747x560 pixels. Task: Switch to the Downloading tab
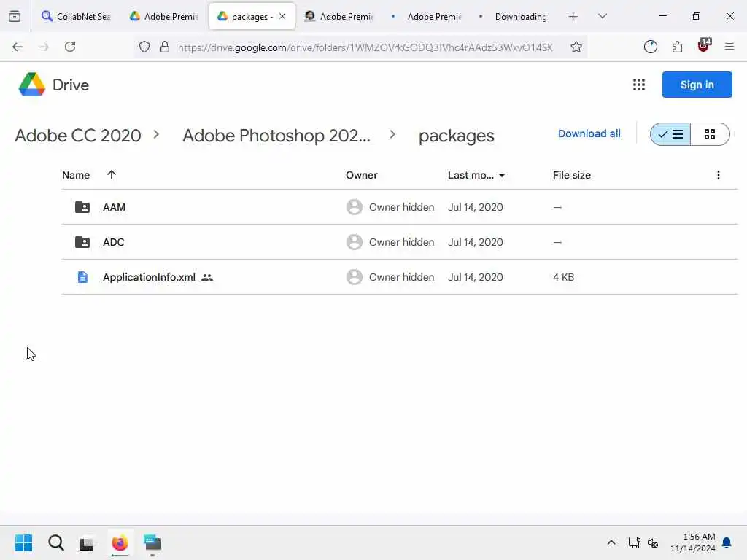pos(514,16)
